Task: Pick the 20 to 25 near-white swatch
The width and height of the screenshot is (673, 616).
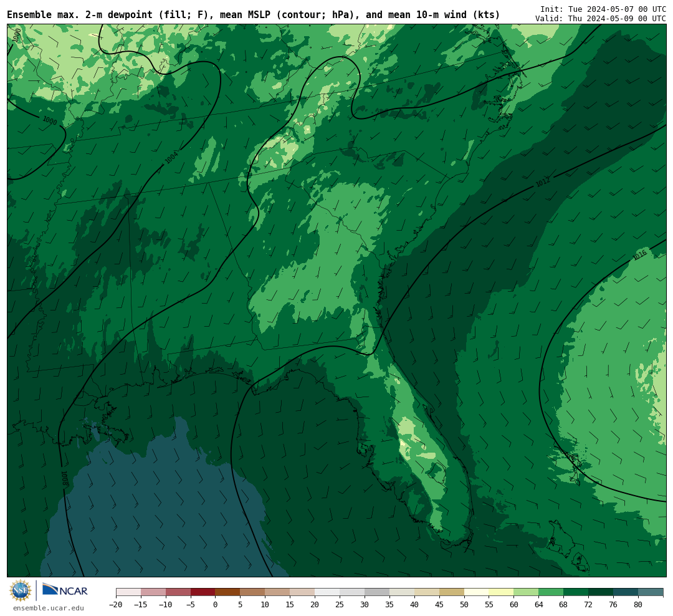Action: [328, 592]
